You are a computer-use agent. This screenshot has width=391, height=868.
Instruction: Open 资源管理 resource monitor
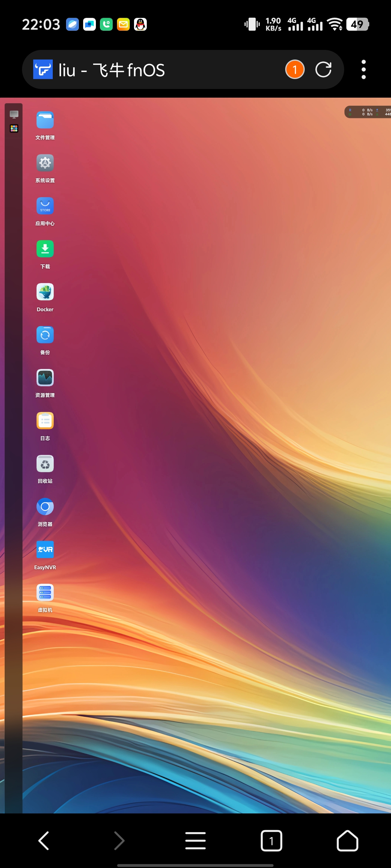point(45,378)
